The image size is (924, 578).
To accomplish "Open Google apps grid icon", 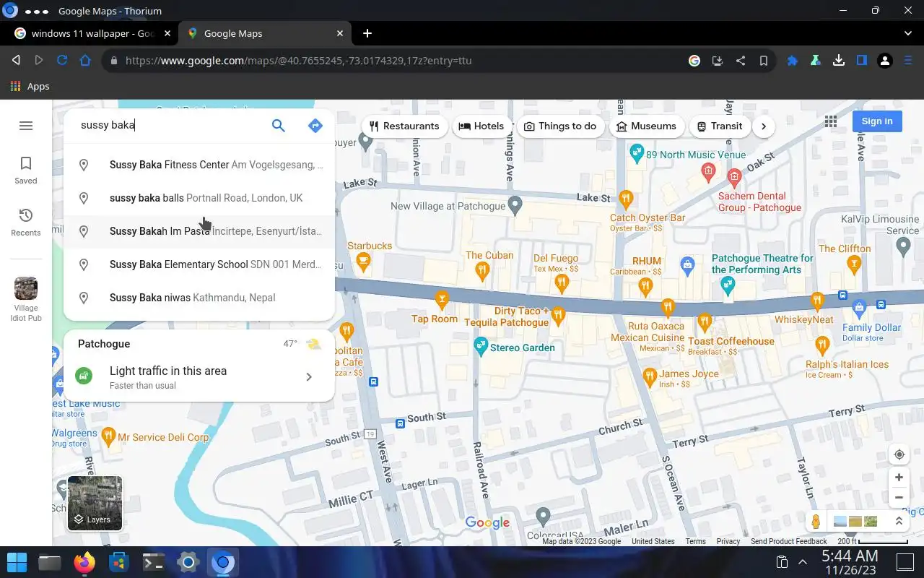I will (x=831, y=121).
